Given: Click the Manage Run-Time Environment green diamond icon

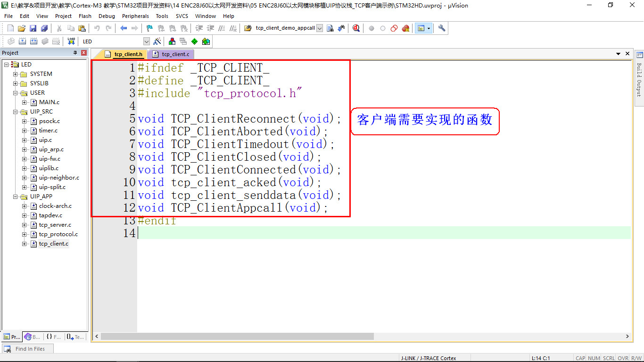Looking at the screenshot, I should click(x=194, y=41).
